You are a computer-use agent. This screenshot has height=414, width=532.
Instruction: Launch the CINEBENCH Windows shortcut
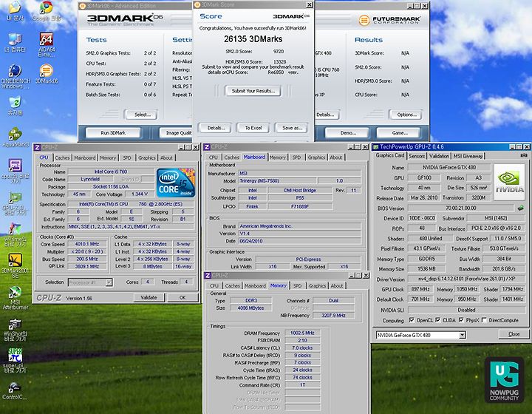[x=15, y=76]
